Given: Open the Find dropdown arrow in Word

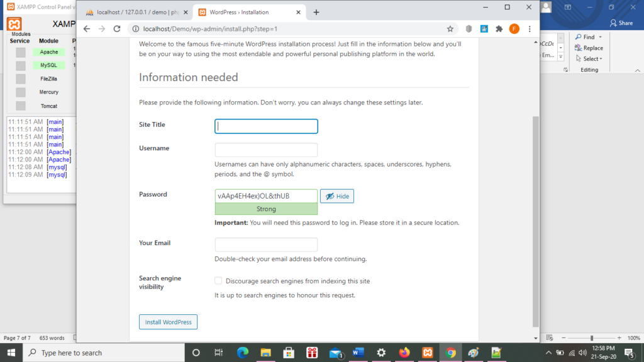Looking at the screenshot, I should point(601,37).
